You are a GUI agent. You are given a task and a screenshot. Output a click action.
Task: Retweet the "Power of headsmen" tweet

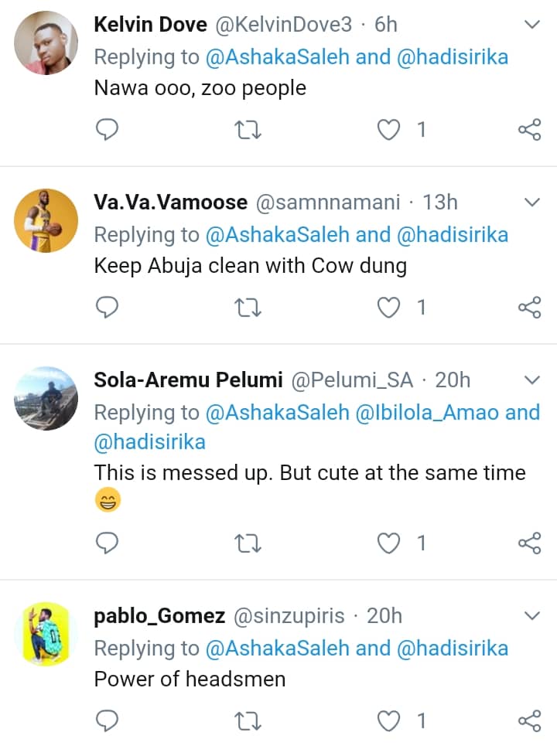point(248,721)
